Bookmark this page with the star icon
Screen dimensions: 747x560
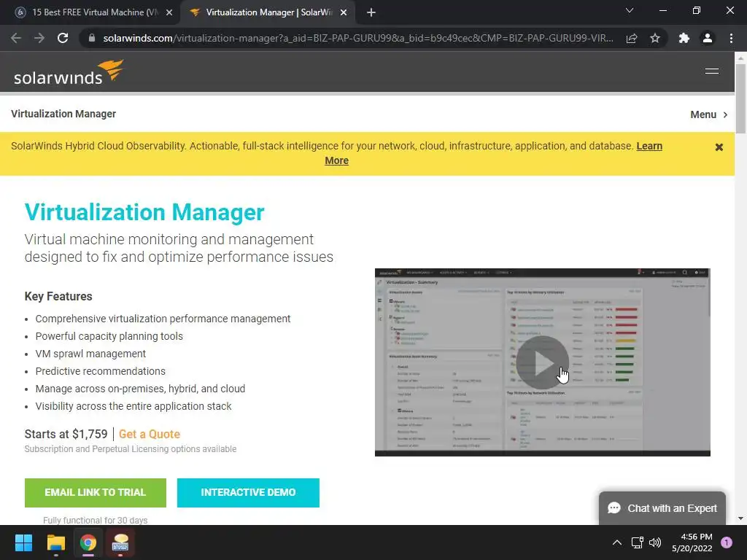click(655, 38)
